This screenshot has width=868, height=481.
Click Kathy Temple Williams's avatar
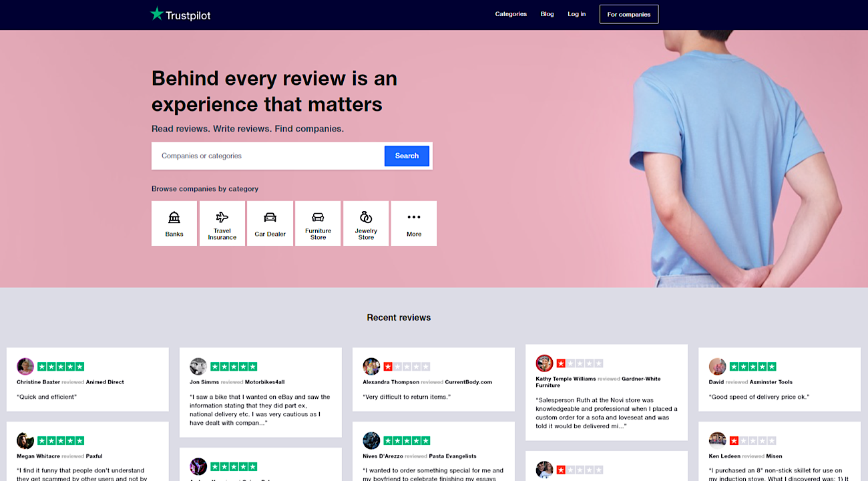pyautogui.click(x=544, y=363)
